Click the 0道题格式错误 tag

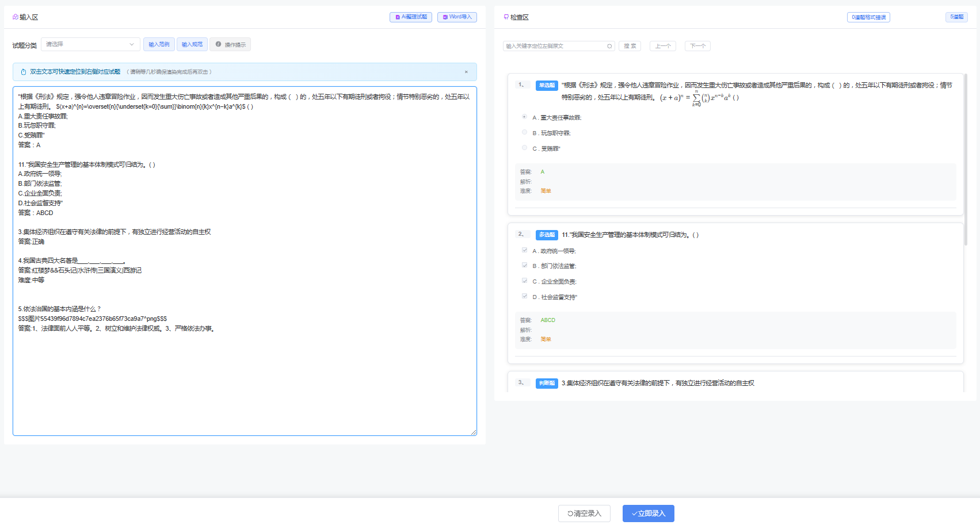click(868, 17)
